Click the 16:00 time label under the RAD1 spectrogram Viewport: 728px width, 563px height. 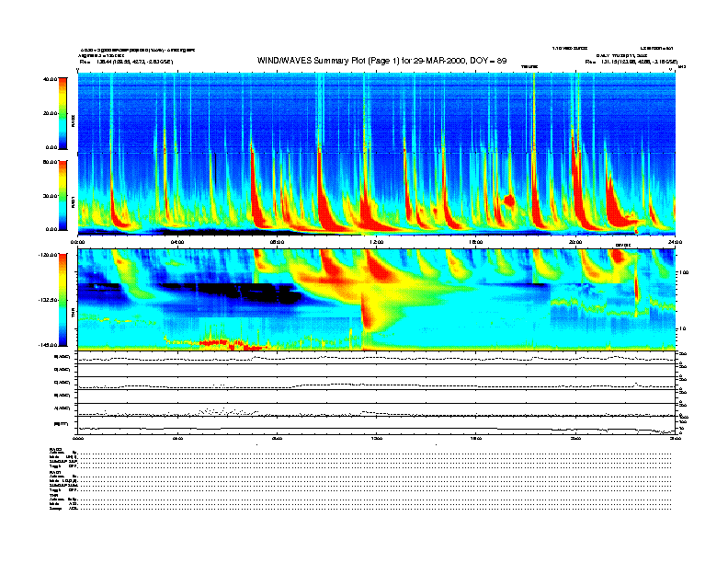pyautogui.click(x=476, y=242)
